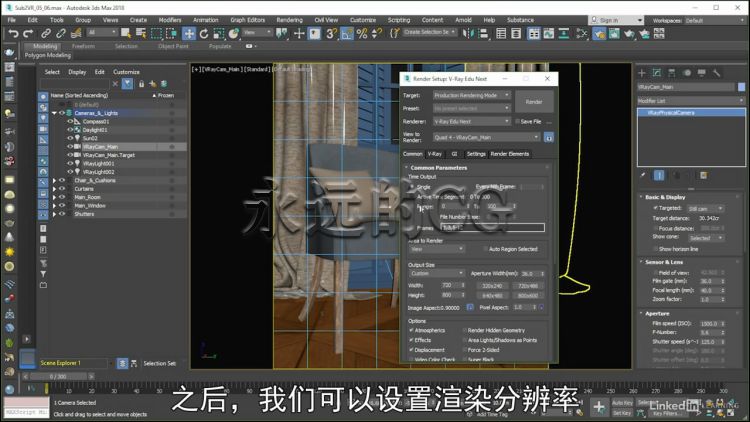Toggle Displacement checkbox in Render Setup
Screen dimensions: 750x422
click(411, 350)
